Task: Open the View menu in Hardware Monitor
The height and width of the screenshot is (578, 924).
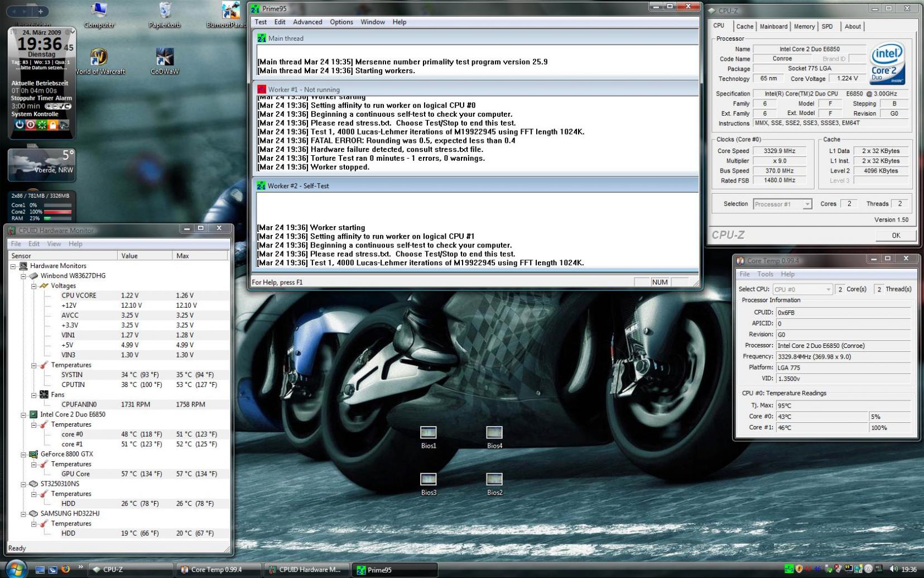Action: (x=54, y=244)
